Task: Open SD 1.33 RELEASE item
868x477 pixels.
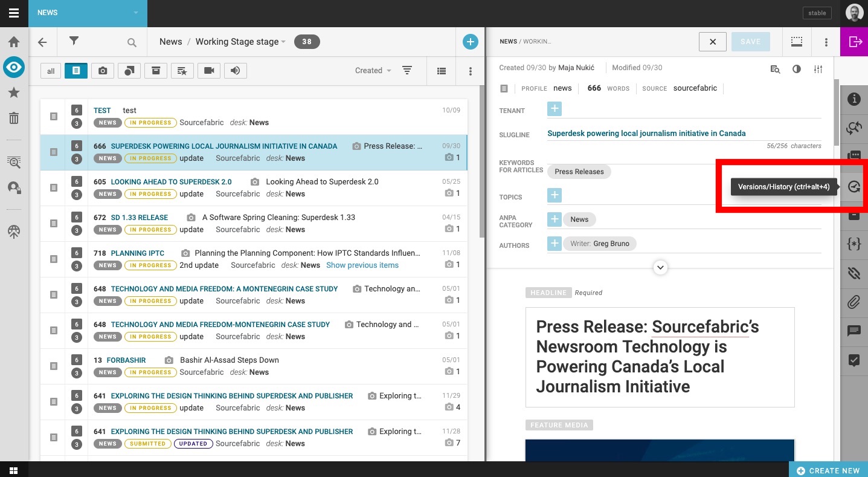Action: [x=254, y=224]
